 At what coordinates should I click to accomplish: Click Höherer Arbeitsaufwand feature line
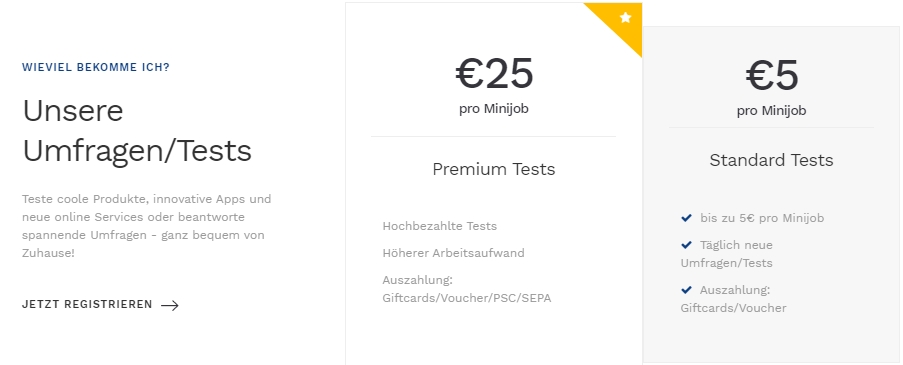[x=453, y=253]
